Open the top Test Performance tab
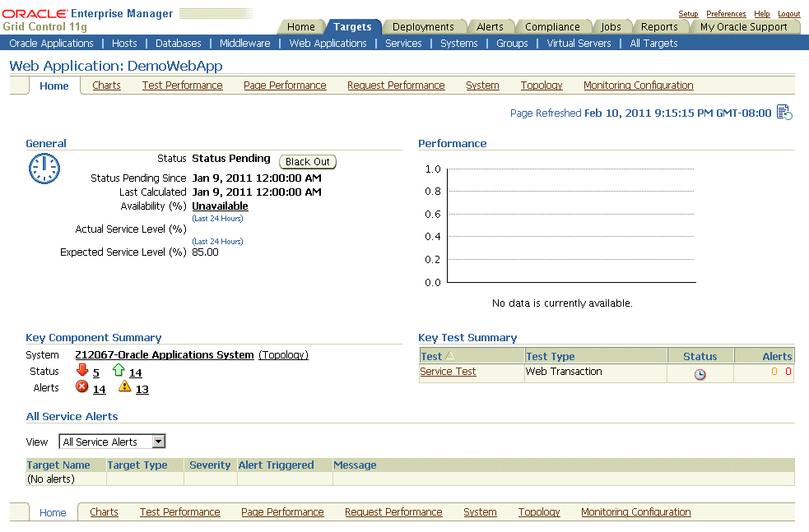809x532 pixels. [x=182, y=85]
